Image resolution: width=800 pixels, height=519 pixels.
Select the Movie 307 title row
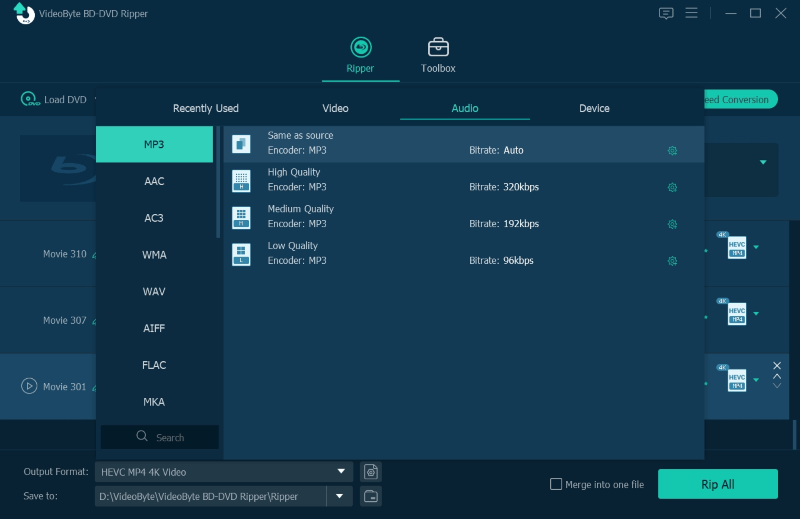[x=48, y=320]
